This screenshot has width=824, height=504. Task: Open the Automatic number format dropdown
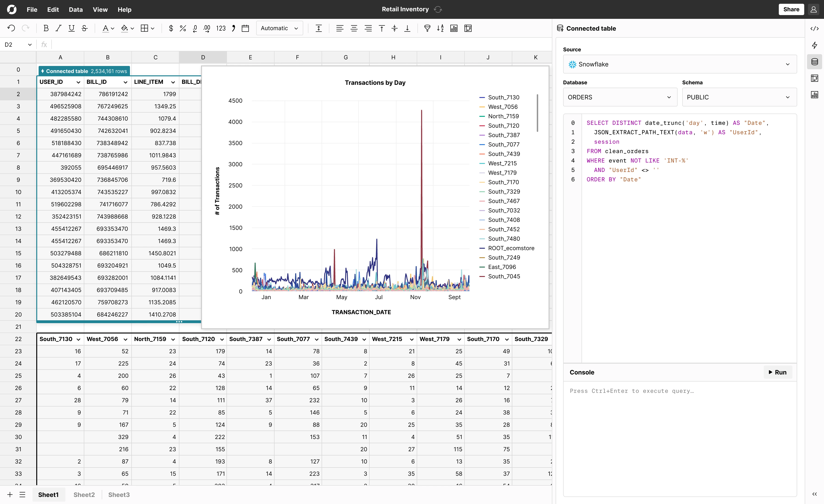click(x=279, y=28)
